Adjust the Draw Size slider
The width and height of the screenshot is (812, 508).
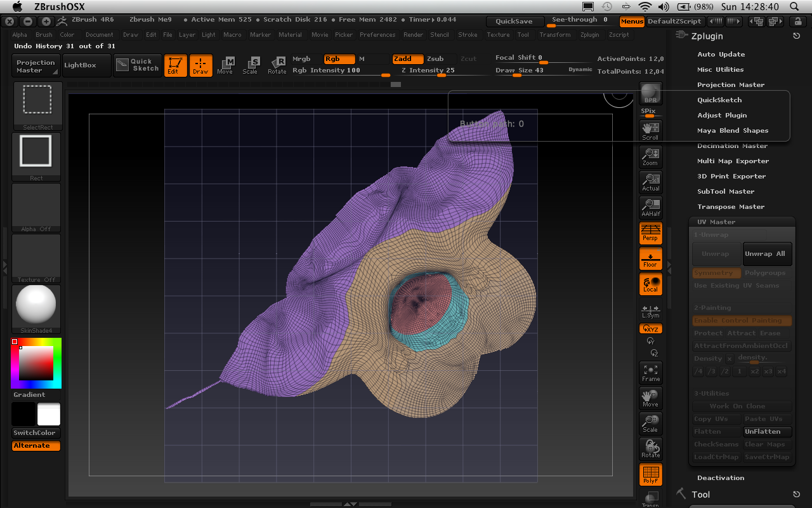[x=544, y=71]
